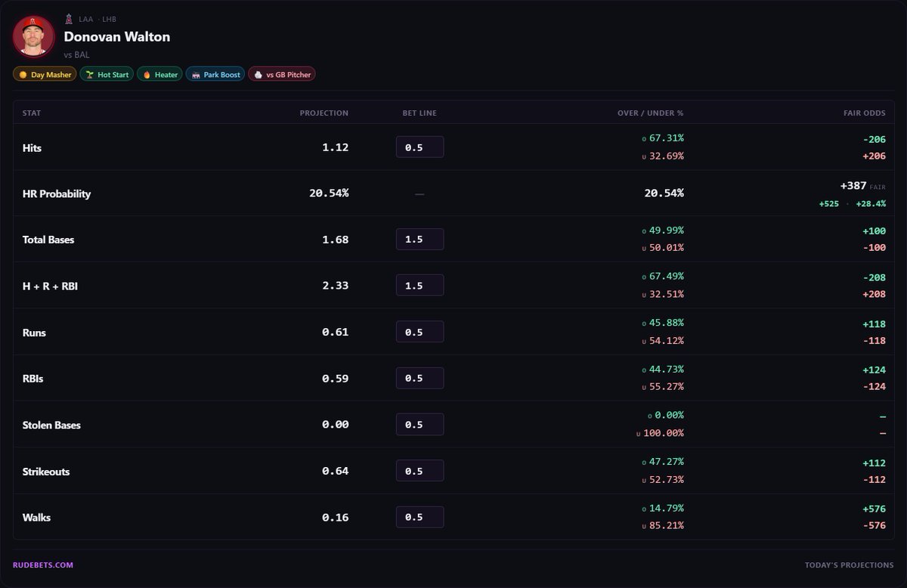Click the HR fair odds +387
The height and width of the screenshot is (588, 907).
[x=853, y=185]
